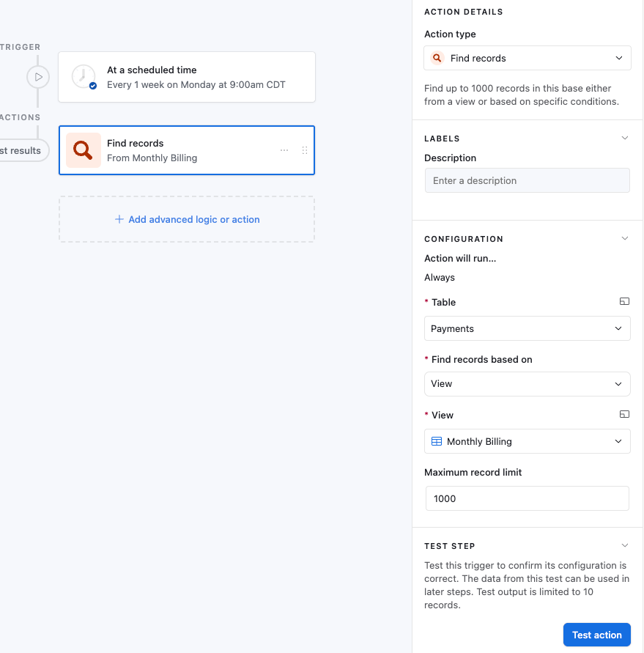Open the more options menu on Find records

(x=284, y=150)
